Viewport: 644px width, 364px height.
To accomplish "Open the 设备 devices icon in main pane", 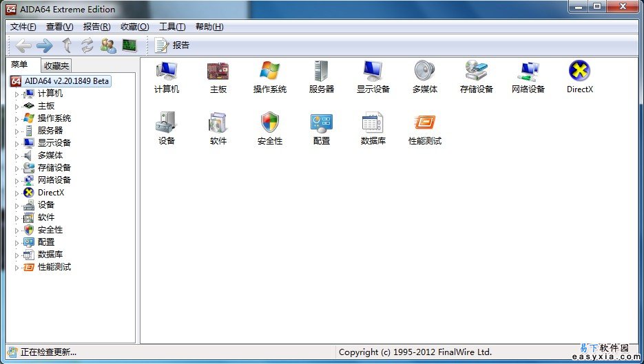I will pyautogui.click(x=167, y=122).
